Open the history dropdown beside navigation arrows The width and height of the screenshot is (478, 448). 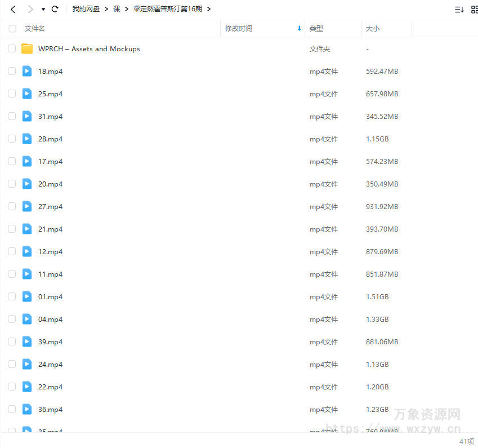click(x=42, y=9)
